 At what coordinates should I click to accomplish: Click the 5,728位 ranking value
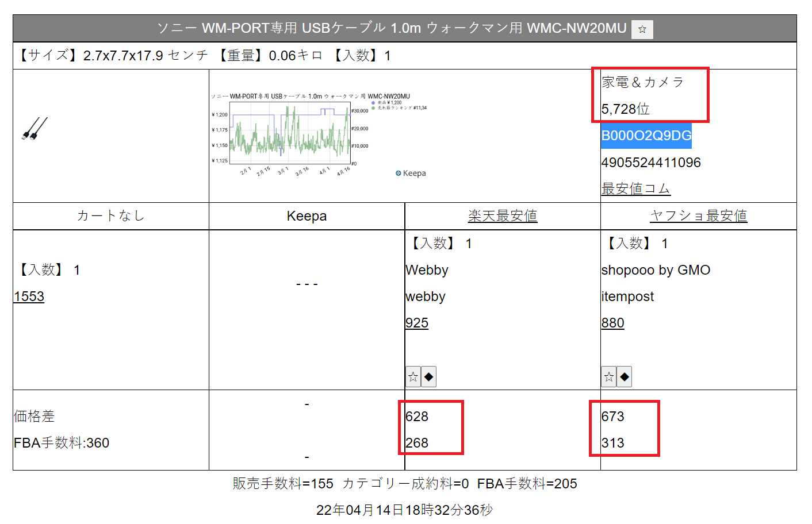626,109
